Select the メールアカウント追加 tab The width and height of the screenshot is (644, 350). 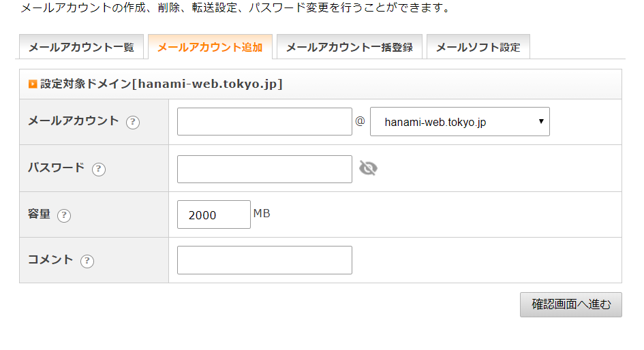210,47
